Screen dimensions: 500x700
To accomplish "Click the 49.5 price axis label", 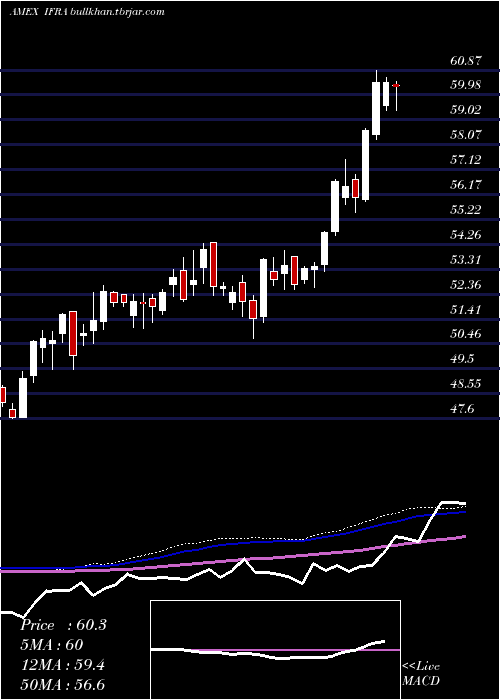I will click(x=463, y=359).
